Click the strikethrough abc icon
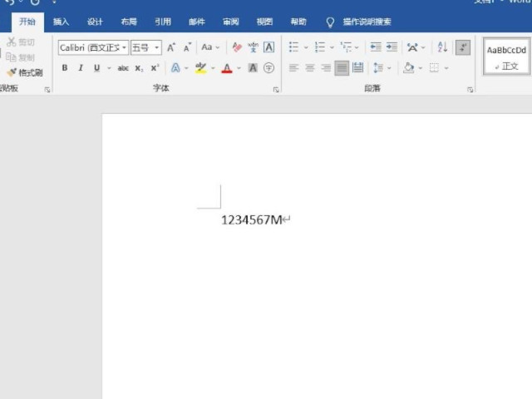Screen dimensions: 532x399 123,68
